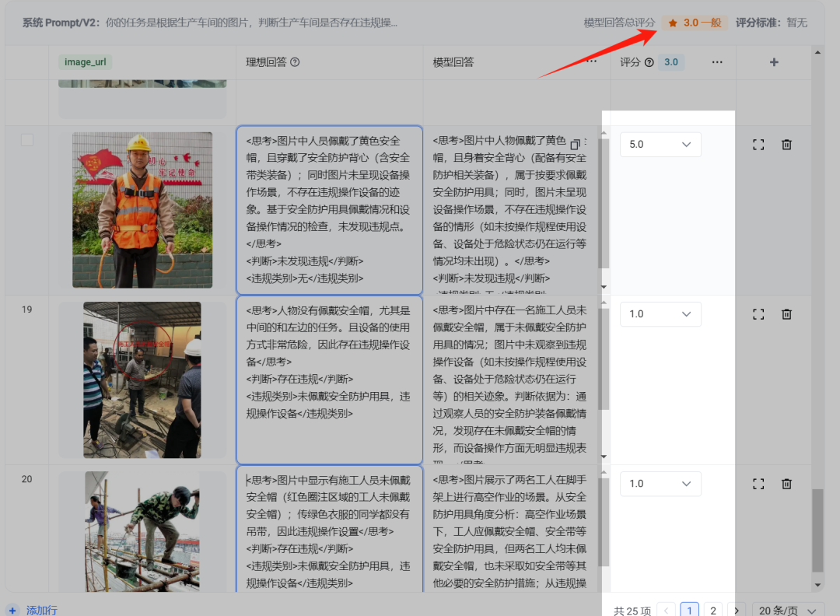
Task: Delete the row with 5.0 score
Action: click(786, 145)
